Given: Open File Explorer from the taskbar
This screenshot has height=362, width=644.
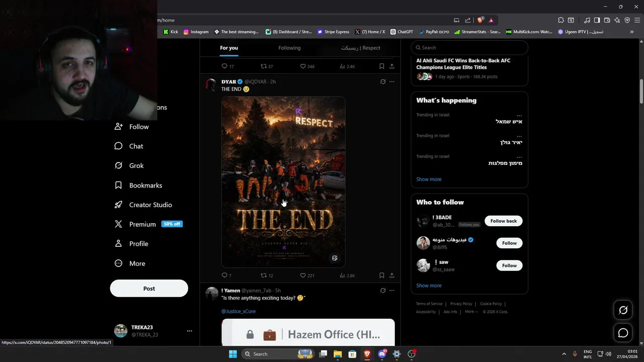Looking at the screenshot, I should (x=338, y=354).
